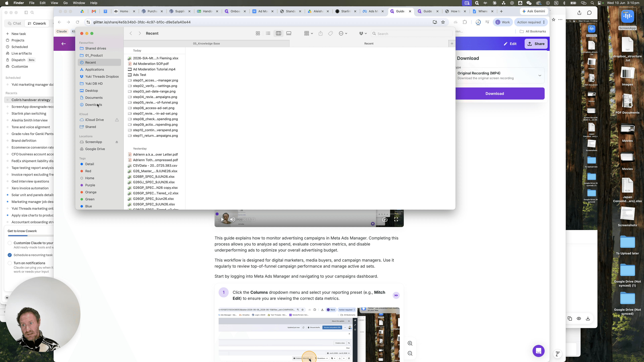The width and height of the screenshot is (644, 362).
Task: Open Downloads in Finder sidebar
Action: pyautogui.click(x=94, y=105)
